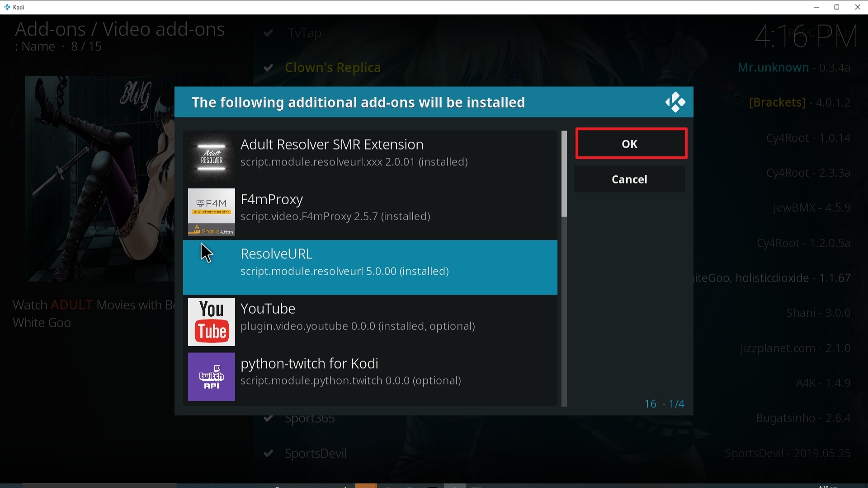The height and width of the screenshot is (488, 868).
Task: Click the '16 - 1/4' page counter
Action: (x=664, y=404)
